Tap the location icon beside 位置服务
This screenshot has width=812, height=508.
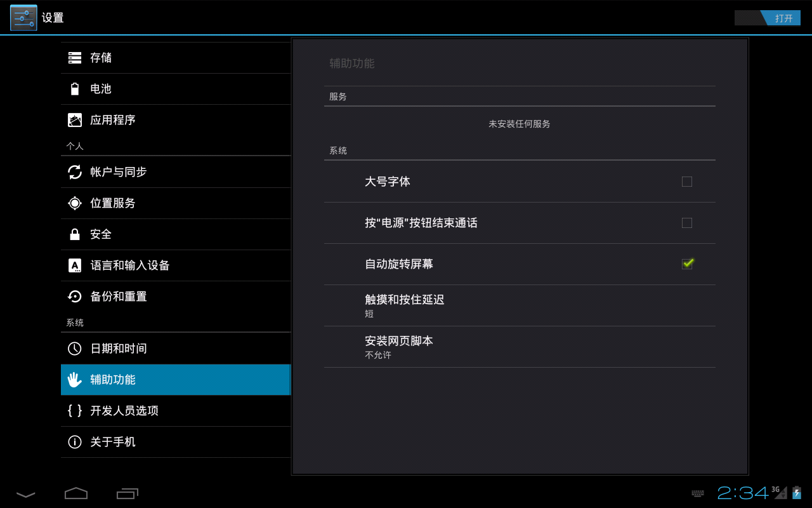click(x=75, y=203)
